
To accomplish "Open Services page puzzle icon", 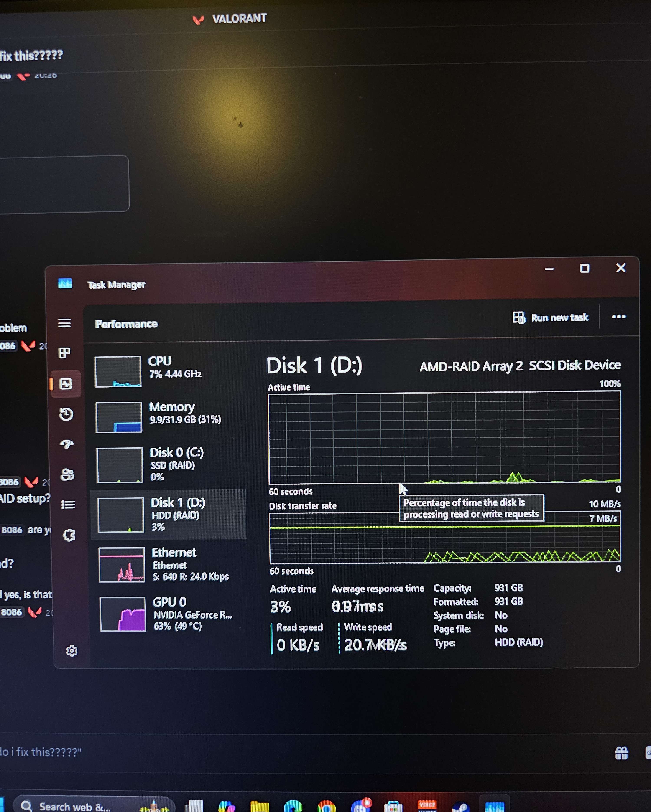I will point(69,535).
